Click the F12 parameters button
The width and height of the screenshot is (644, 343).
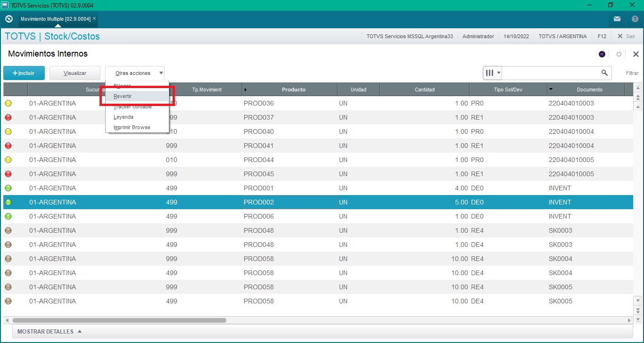tap(602, 36)
